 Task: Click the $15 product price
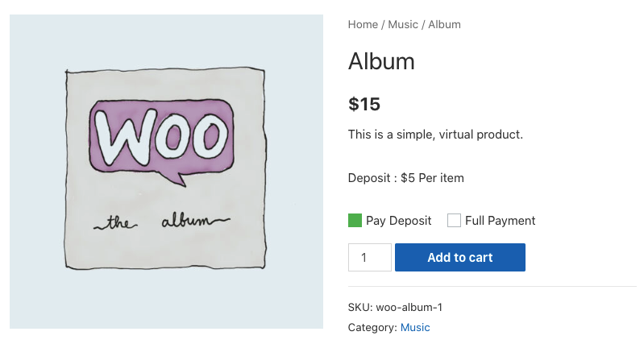364,104
